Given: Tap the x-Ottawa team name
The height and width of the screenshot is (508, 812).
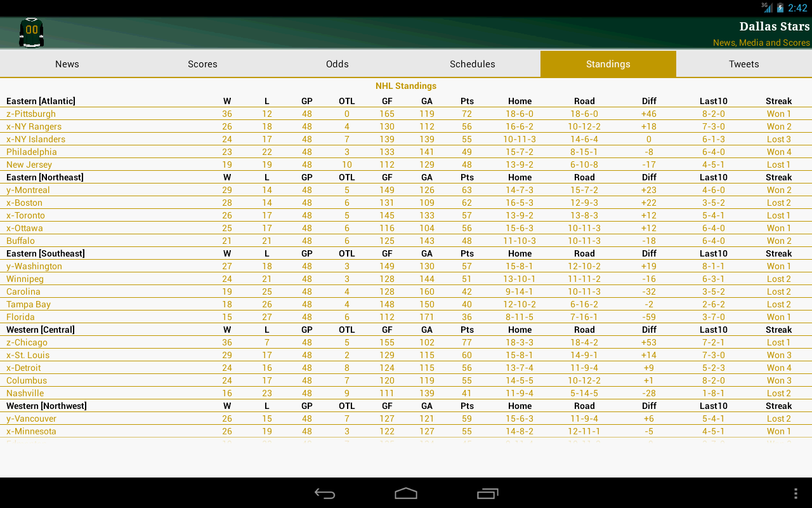Looking at the screenshot, I should tap(25, 228).
